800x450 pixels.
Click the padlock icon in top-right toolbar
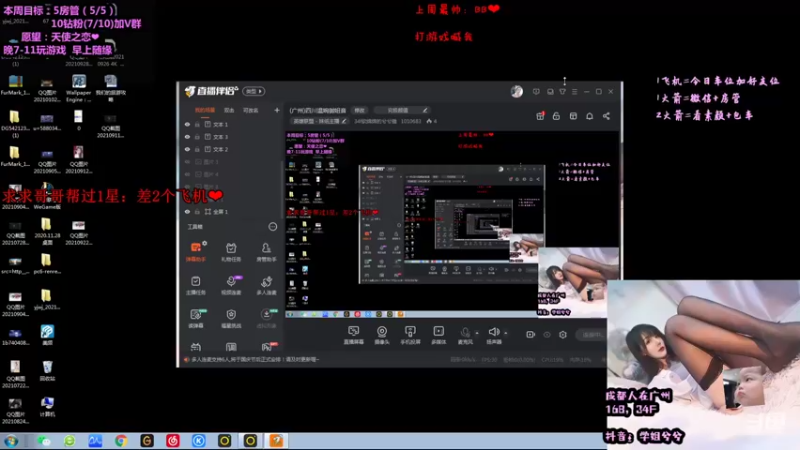pos(557,116)
